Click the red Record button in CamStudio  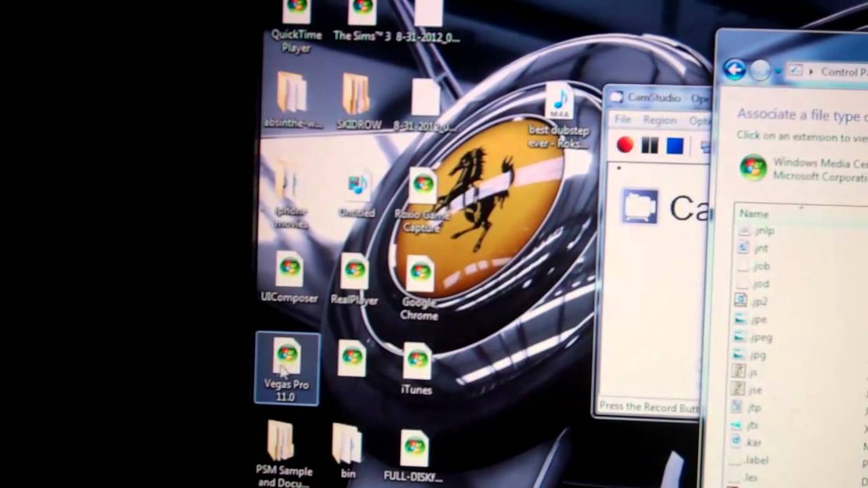625,144
